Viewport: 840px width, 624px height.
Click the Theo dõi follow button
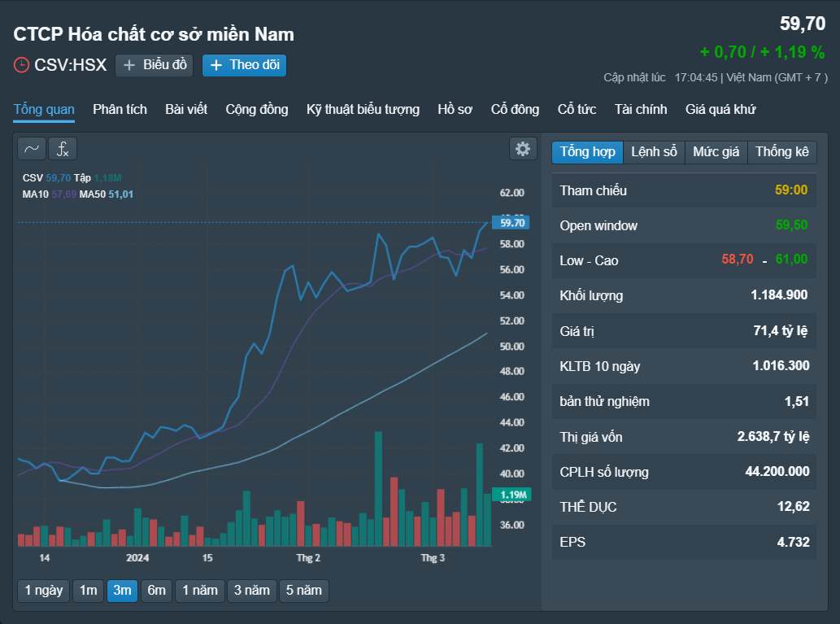pos(244,65)
